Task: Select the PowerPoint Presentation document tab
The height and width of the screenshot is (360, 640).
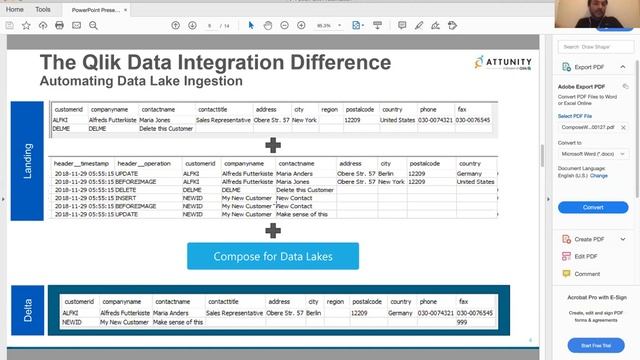Action: click(96, 10)
